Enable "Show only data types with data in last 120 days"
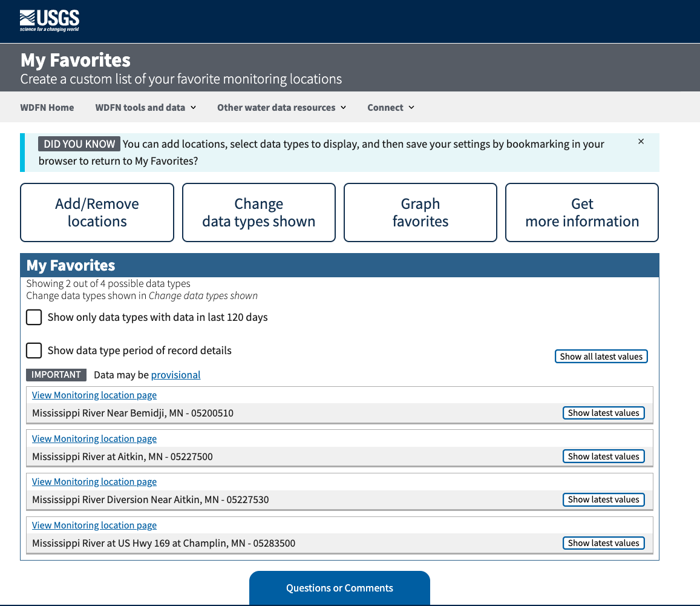The height and width of the screenshot is (606, 700). (x=33, y=317)
